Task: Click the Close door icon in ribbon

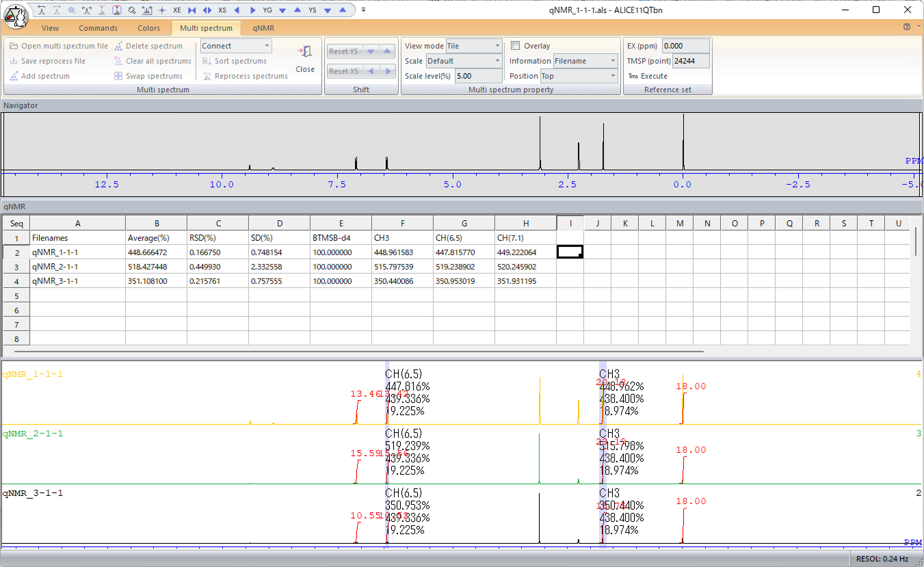Action: [305, 53]
